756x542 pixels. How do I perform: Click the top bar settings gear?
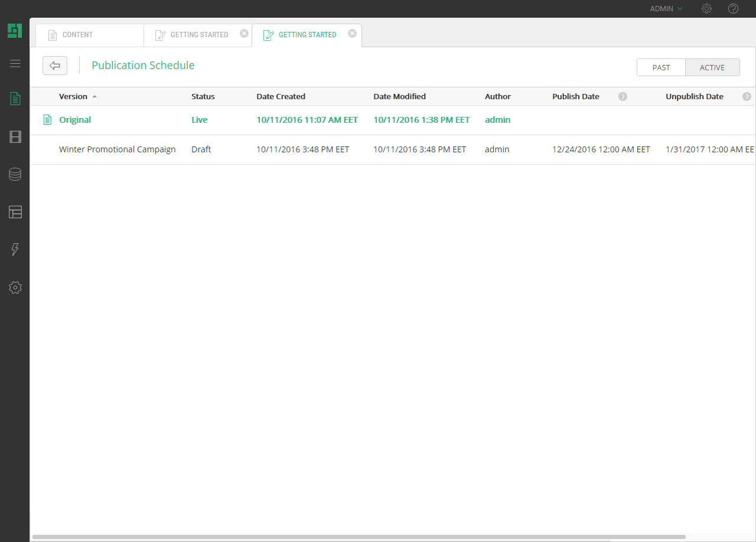pos(706,9)
